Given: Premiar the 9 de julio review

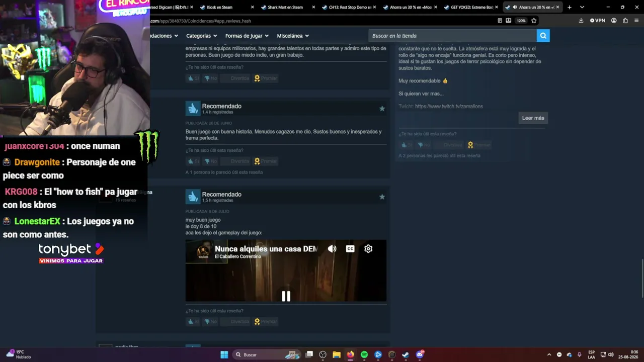Looking at the screenshot, I should coord(265,322).
